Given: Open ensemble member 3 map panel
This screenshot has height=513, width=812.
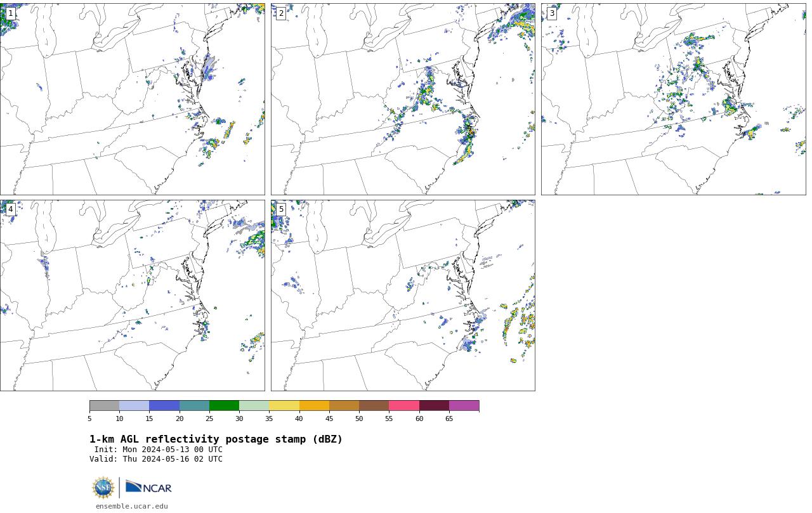Looking at the screenshot, I should (x=673, y=99).
